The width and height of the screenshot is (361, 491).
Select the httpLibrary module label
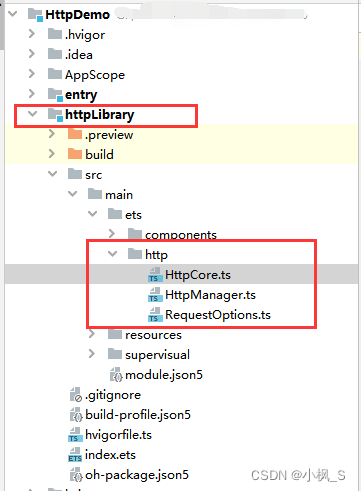point(99,114)
